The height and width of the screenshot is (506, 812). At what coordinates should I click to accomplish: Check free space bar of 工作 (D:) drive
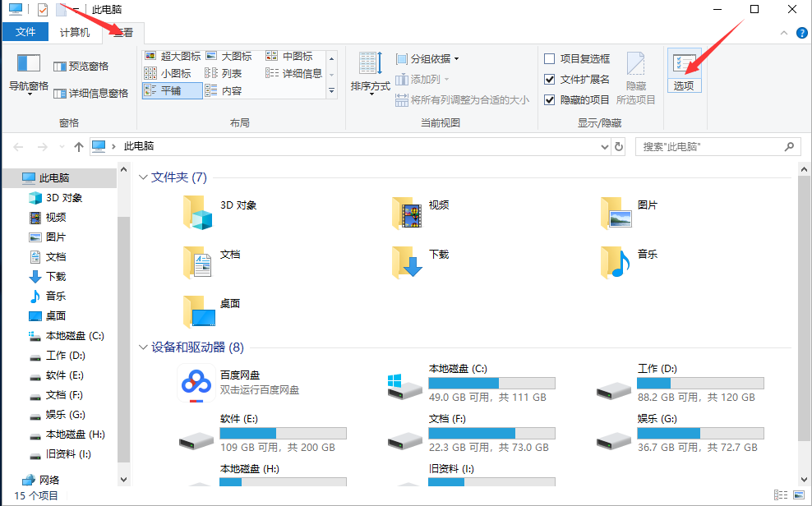[x=700, y=384]
